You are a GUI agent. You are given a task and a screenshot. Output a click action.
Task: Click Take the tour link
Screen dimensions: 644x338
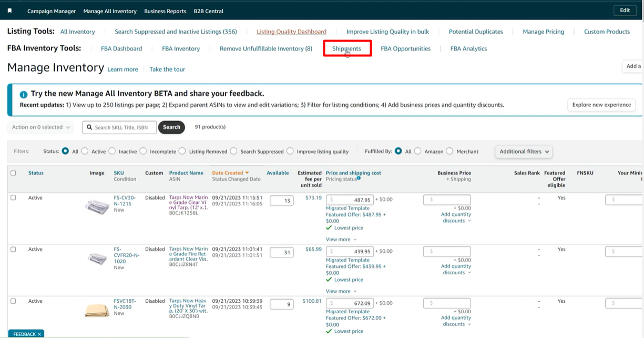167,69
